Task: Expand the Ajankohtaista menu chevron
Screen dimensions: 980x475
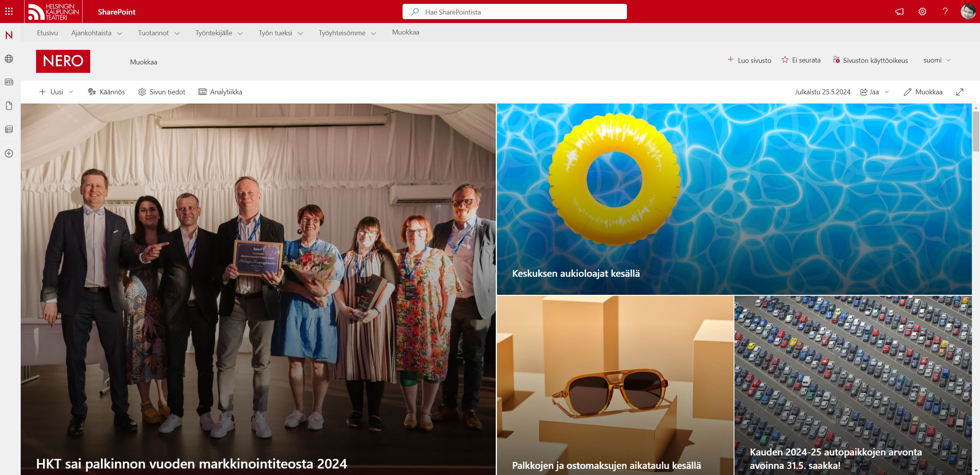Action: 119,33
